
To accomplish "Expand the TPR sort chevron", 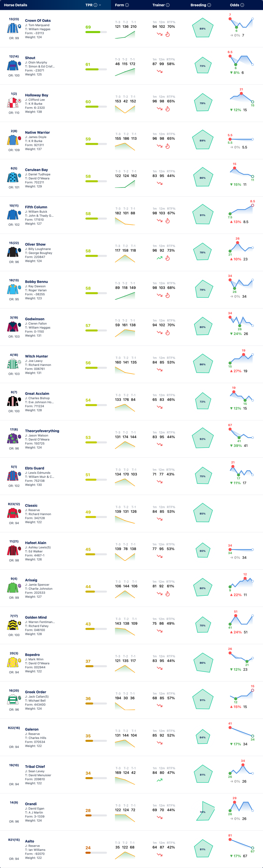I will pyautogui.click(x=100, y=5).
